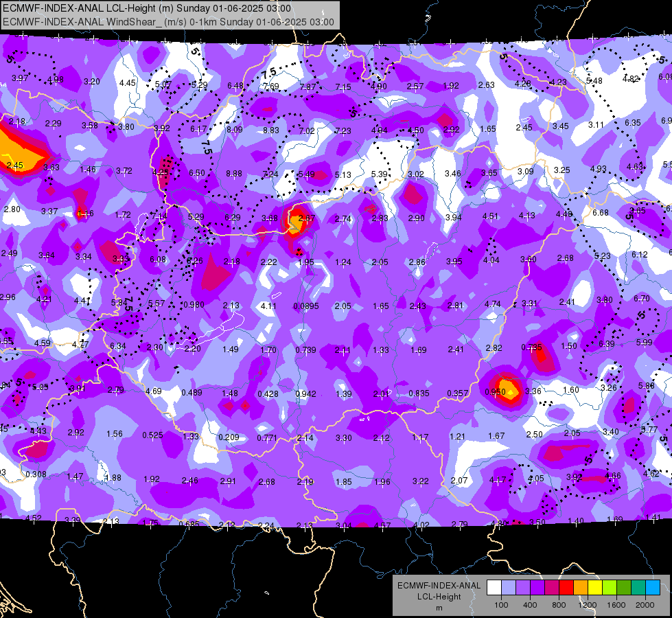Click the wind shear value 0.308
Image resolution: width=672 pixels, height=618 pixels.
click(36, 474)
